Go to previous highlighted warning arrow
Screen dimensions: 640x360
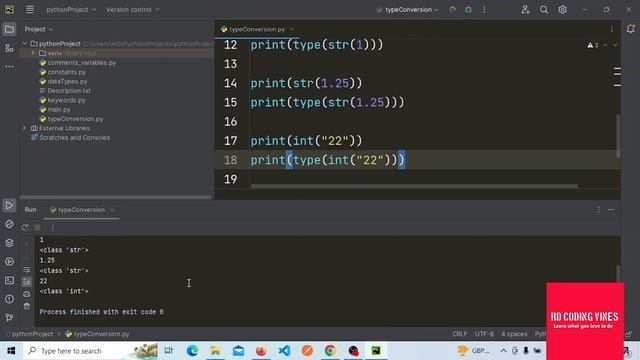point(605,45)
